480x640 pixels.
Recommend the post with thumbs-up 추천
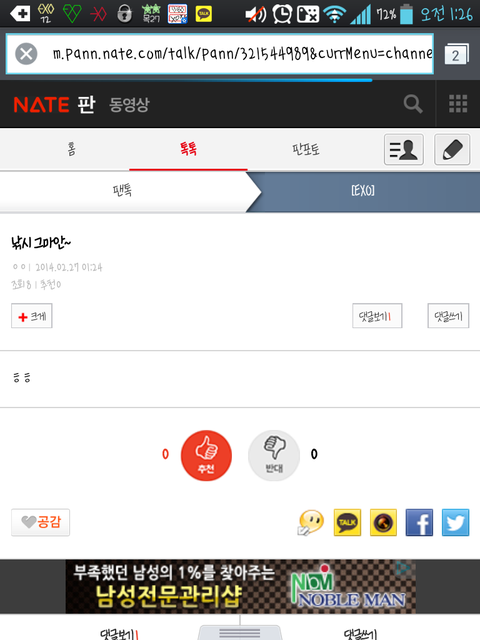click(206, 456)
